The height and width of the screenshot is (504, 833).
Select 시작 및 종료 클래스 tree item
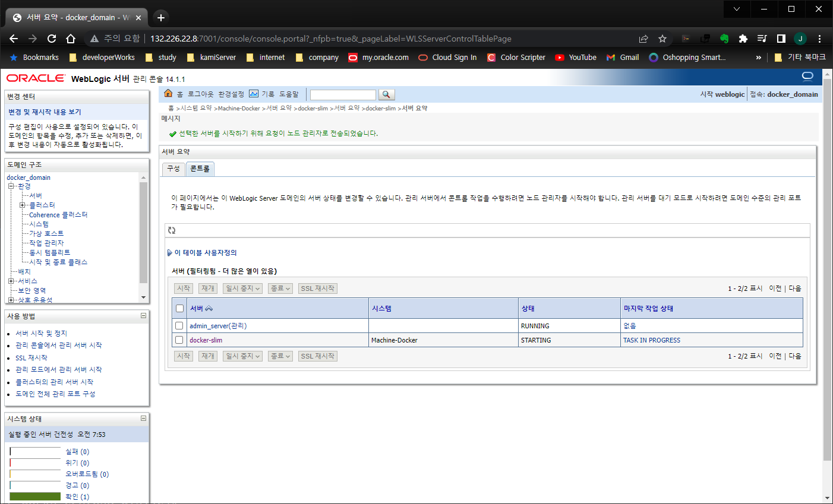click(58, 262)
